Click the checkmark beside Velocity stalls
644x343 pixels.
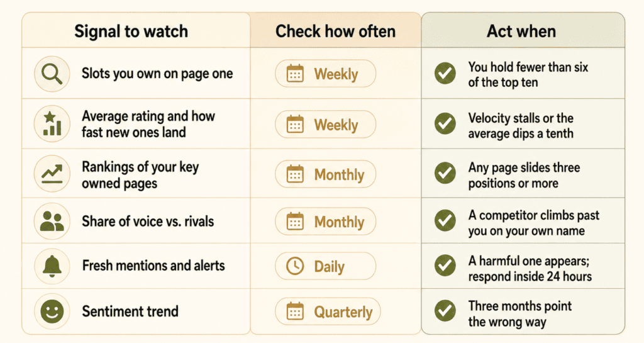pos(445,123)
